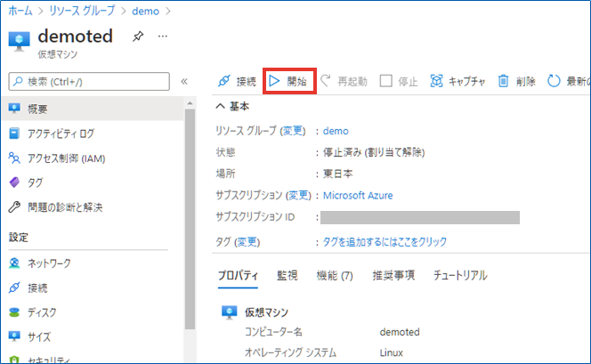Click the 停止 (Stop) toolbar button
The width and height of the screenshot is (591, 364).
[399, 81]
